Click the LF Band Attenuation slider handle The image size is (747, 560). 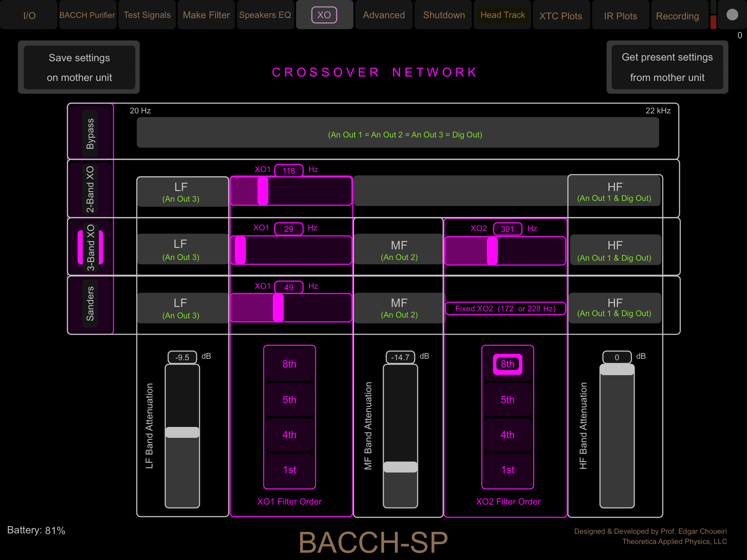click(182, 432)
